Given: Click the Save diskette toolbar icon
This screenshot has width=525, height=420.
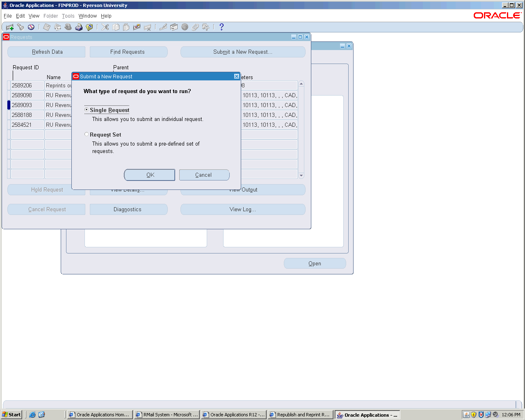Looking at the screenshot, I should click(x=47, y=27).
